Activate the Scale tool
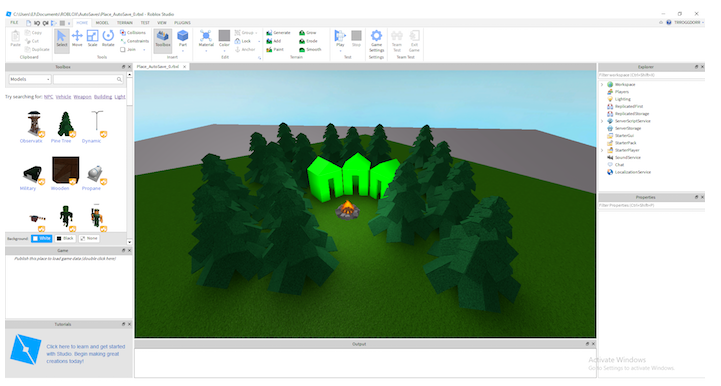721x386 pixels. point(92,39)
